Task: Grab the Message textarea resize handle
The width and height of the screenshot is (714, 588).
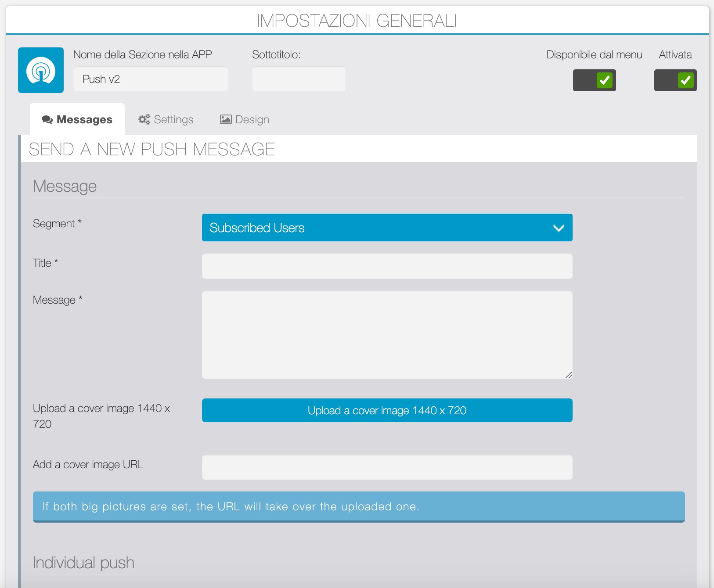Action: [x=568, y=375]
